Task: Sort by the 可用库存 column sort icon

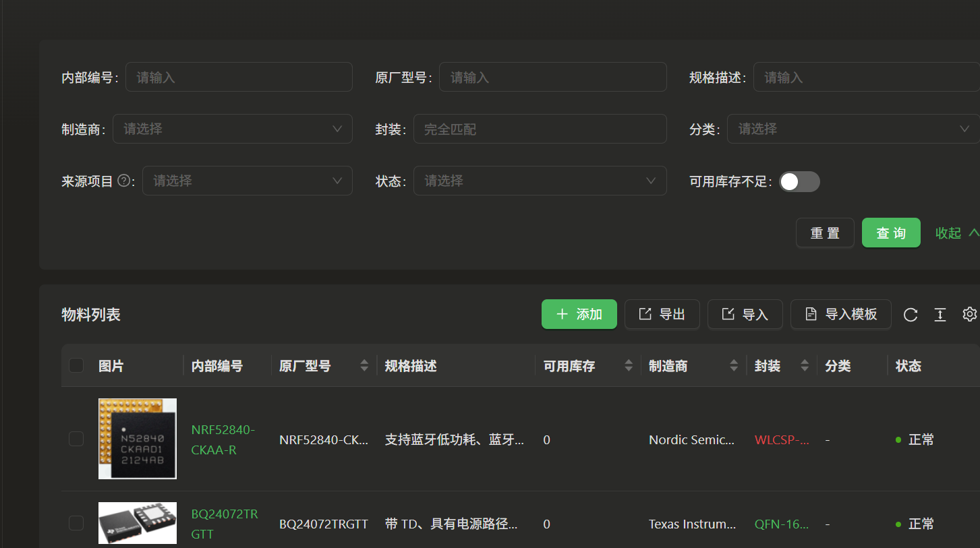Action: pos(629,366)
